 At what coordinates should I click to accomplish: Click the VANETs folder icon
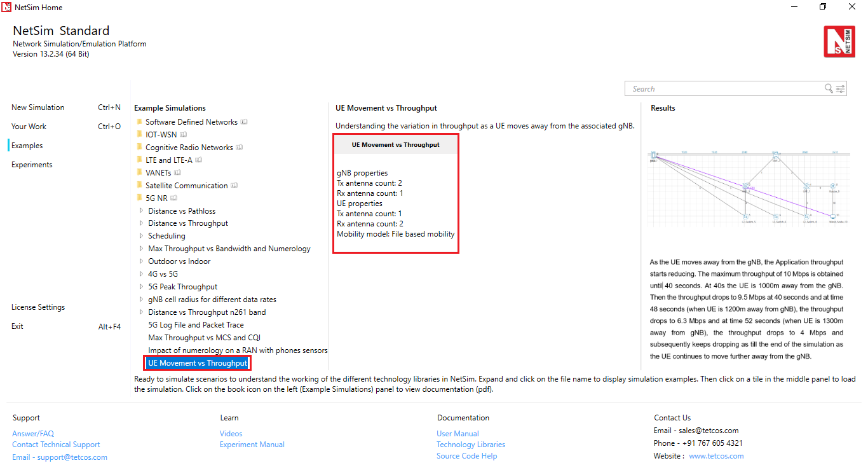coord(139,172)
